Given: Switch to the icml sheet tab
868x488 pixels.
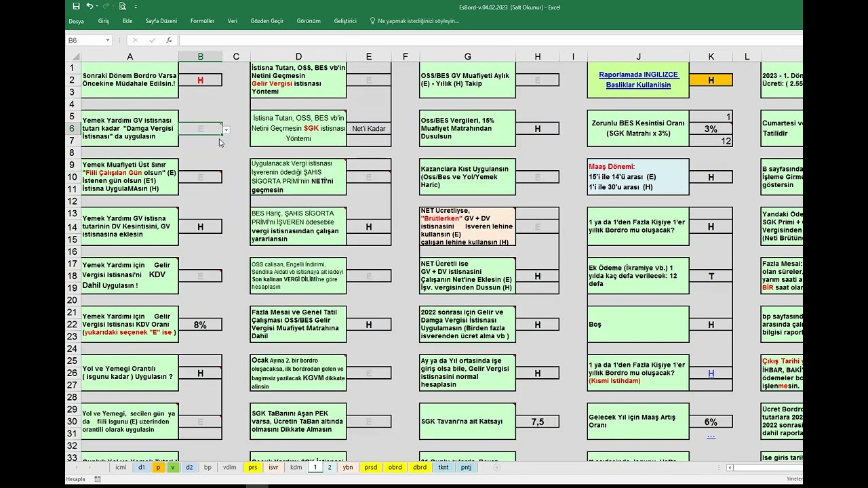Looking at the screenshot, I should pos(121,467).
